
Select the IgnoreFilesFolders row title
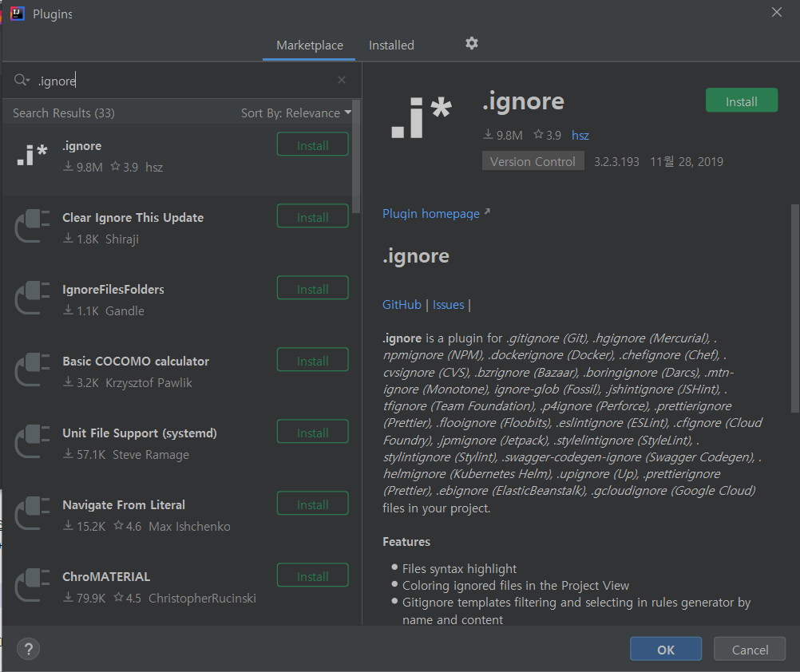coord(113,290)
